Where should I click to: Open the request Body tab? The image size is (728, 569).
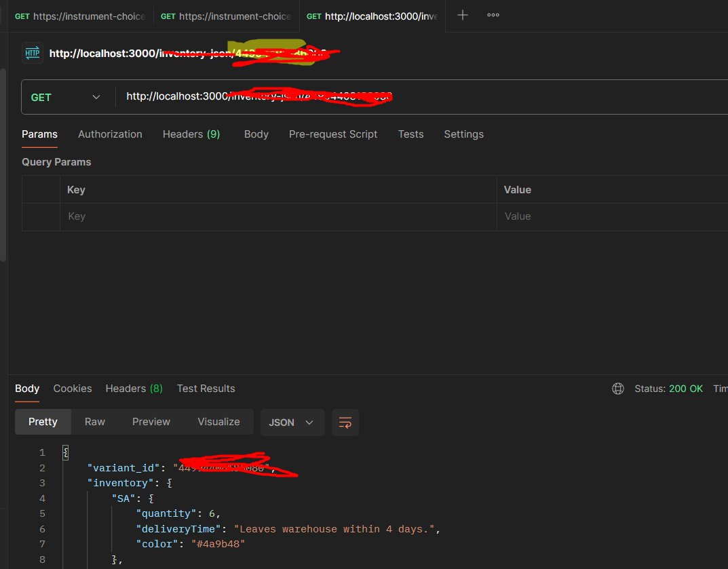[256, 134]
